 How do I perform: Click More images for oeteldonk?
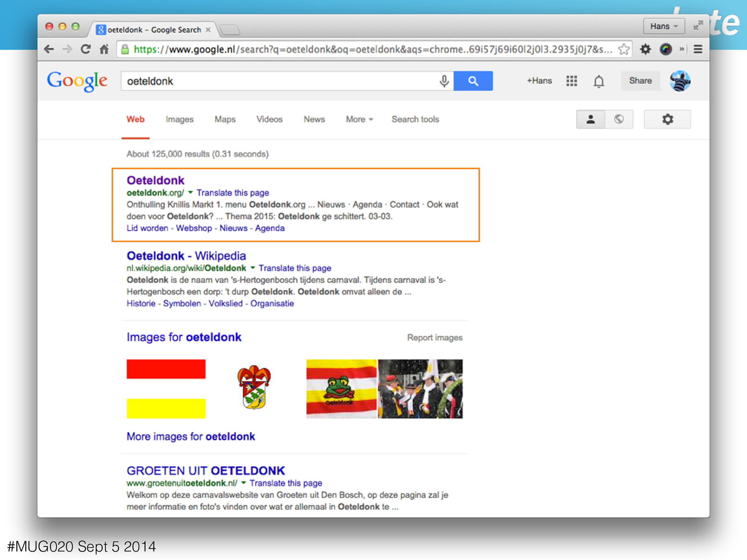point(190,436)
